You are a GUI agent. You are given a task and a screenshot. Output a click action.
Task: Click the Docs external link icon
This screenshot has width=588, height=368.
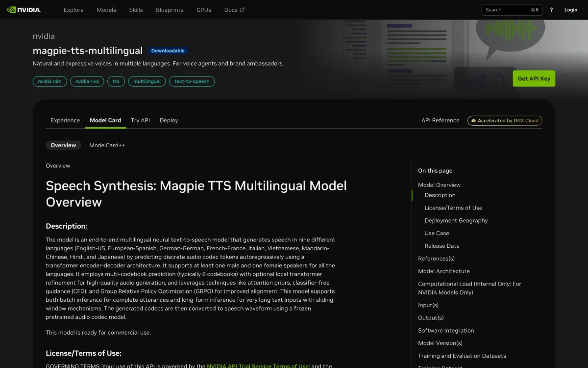242,10
